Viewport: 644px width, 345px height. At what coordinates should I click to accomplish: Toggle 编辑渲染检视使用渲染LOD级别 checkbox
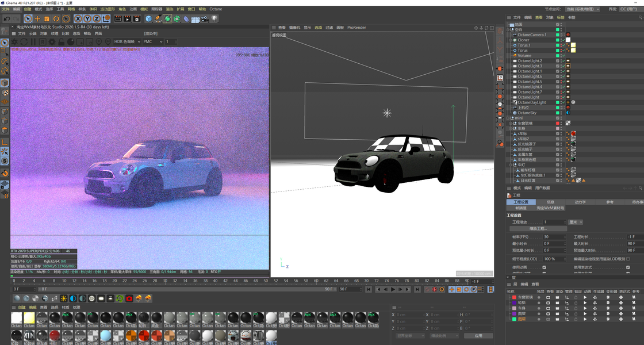(x=628, y=259)
